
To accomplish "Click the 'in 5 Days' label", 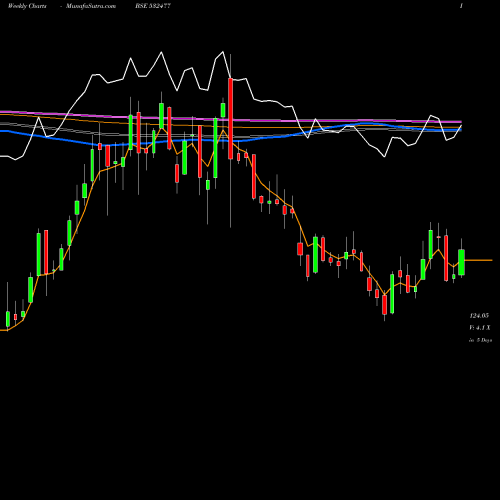I will pyautogui.click(x=480, y=340).
